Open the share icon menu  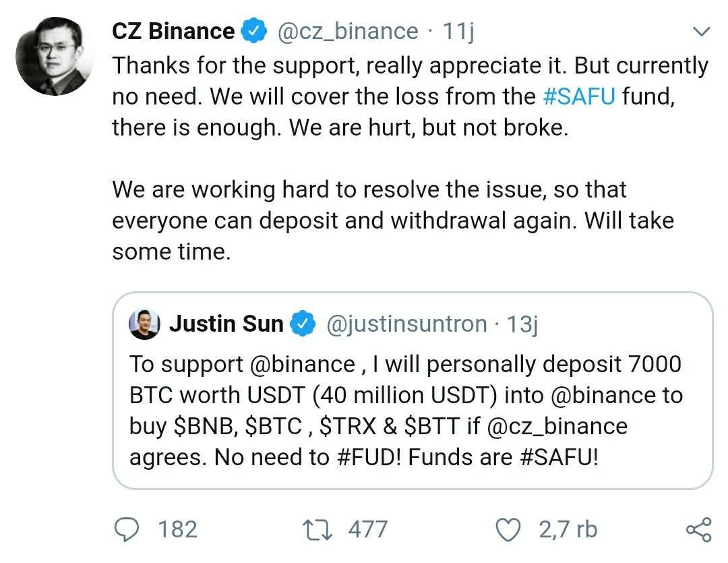698,529
